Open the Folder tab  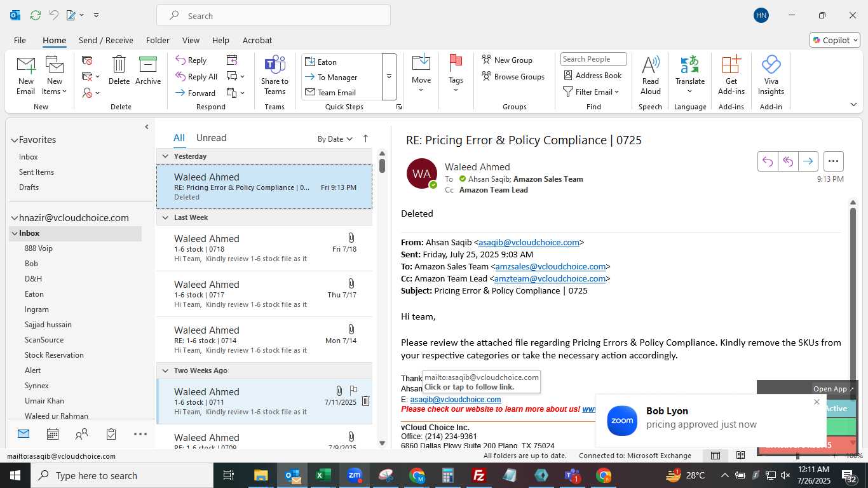click(x=158, y=40)
